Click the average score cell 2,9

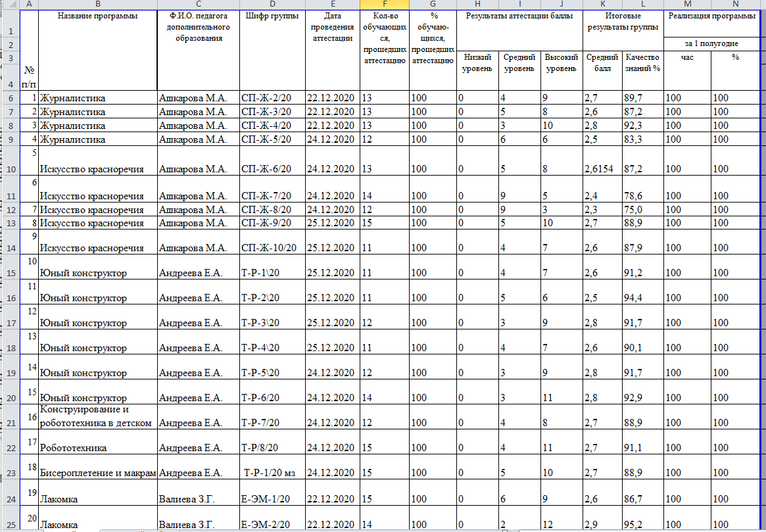[x=602, y=518]
